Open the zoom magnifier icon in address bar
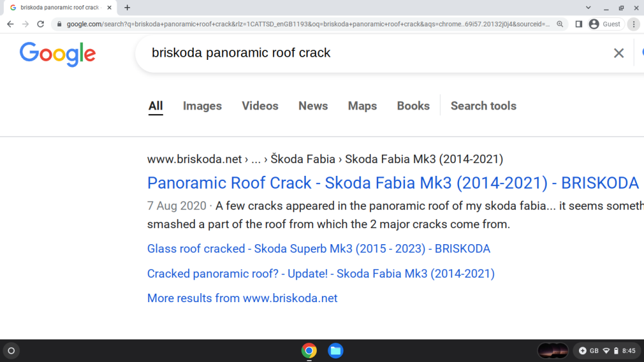The width and height of the screenshot is (644, 362). pos(560,24)
